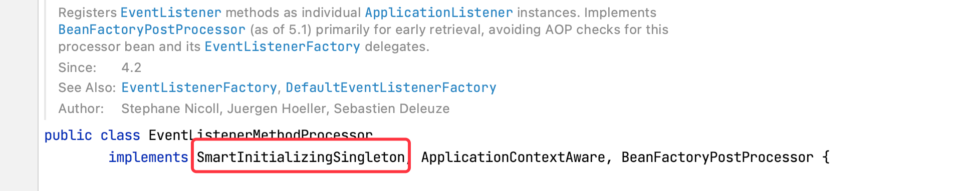Click the Author names line

tap(285, 108)
